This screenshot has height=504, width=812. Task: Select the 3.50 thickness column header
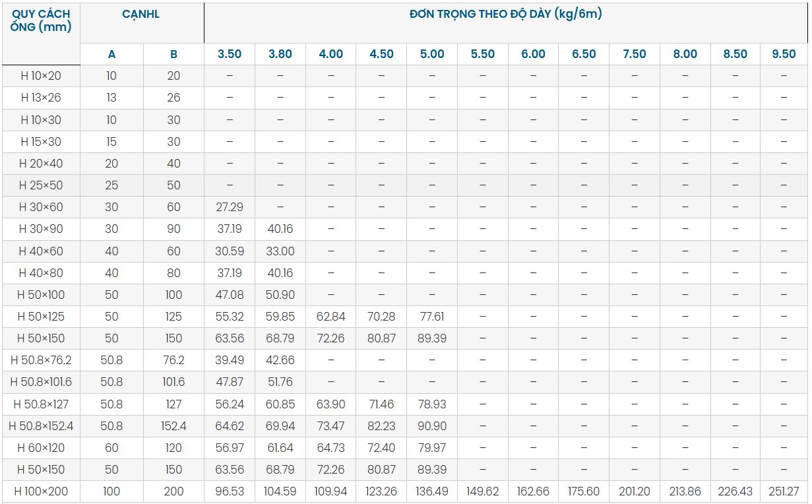(x=230, y=54)
